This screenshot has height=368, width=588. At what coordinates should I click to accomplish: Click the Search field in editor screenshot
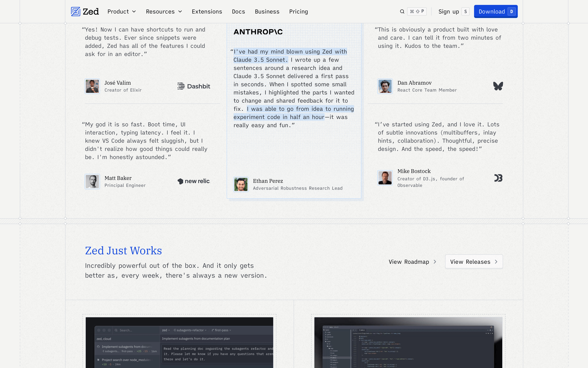[x=136, y=330]
